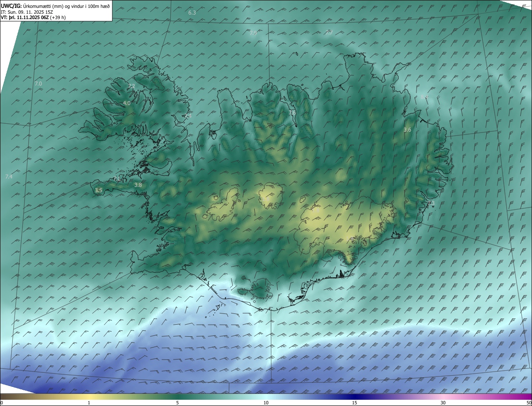532x406 pixels.
Task: Click the title 'Úrkomumætti (mm) og vindur i 100m hæð'
Action: click(x=66, y=6)
